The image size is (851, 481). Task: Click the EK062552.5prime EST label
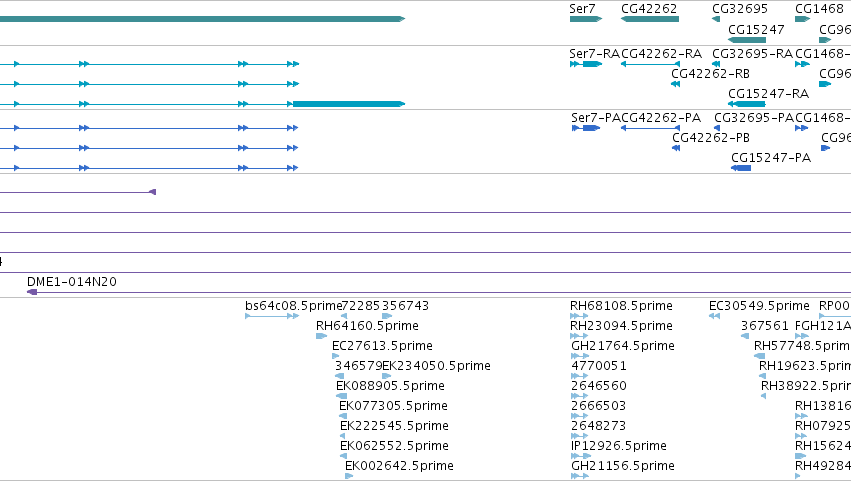pos(395,446)
